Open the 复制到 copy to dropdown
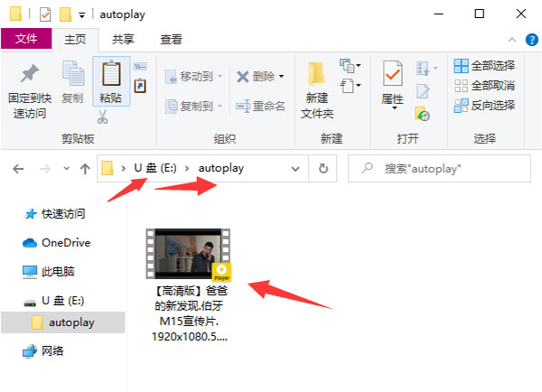The height and width of the screenshot is (392, 542). [x=193, y=106]
